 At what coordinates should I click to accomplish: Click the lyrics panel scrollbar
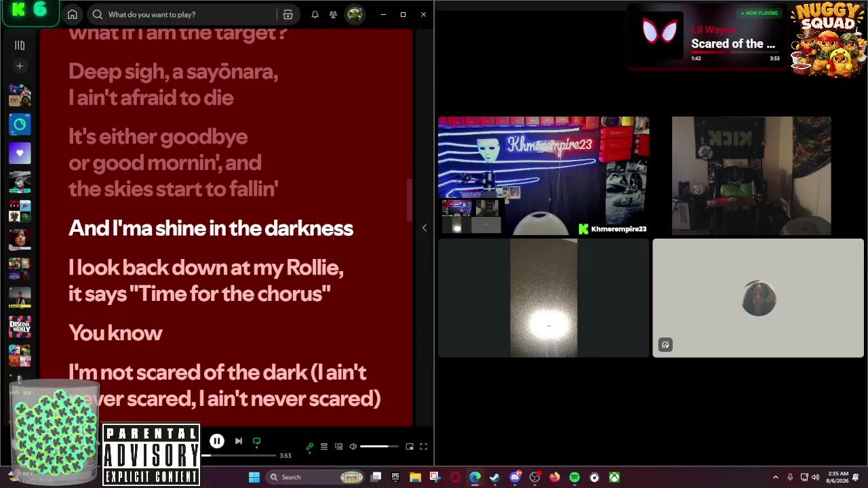coord(409,200)
